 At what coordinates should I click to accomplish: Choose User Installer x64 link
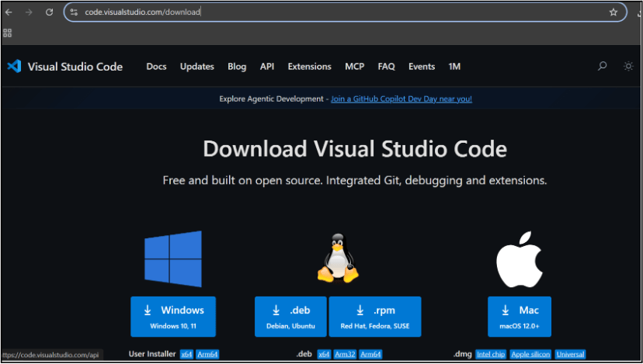[186, 354]
